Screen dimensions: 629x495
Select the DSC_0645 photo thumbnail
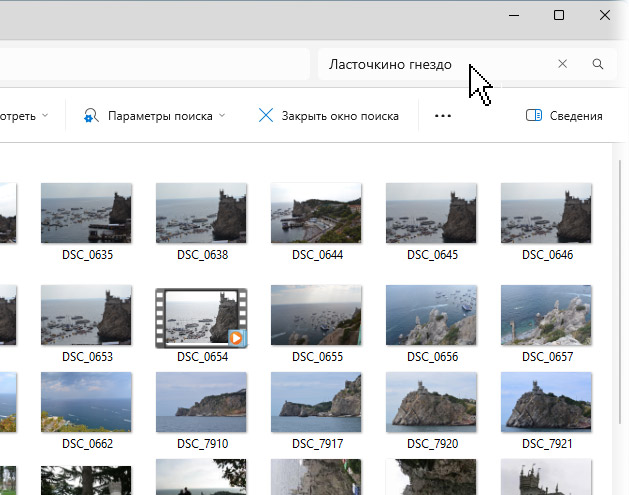[431, 213]
